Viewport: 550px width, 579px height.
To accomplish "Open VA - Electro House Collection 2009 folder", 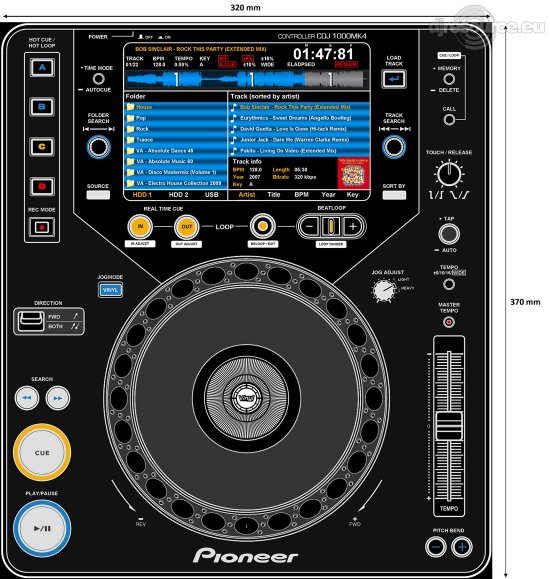I will pyautogui.click(x=176, y=183).
